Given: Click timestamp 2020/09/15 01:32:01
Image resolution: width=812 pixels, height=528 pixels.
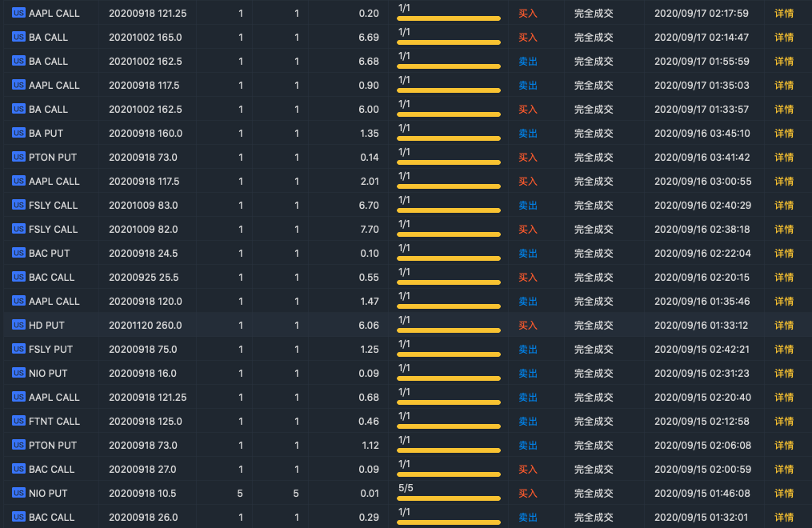Looking at the screenshot, I should [x=701, y=517].
